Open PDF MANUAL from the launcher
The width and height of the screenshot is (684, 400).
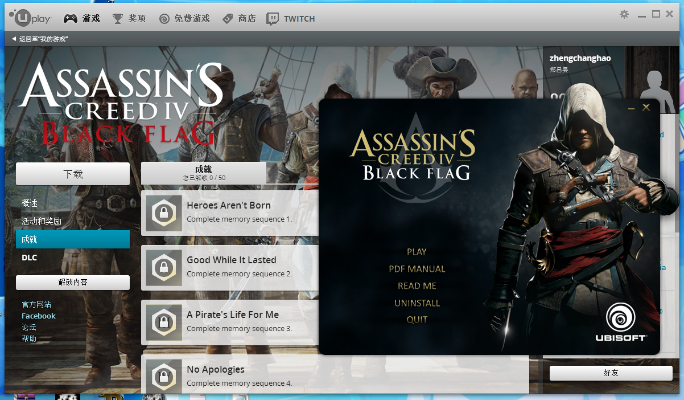coord(417,269)
